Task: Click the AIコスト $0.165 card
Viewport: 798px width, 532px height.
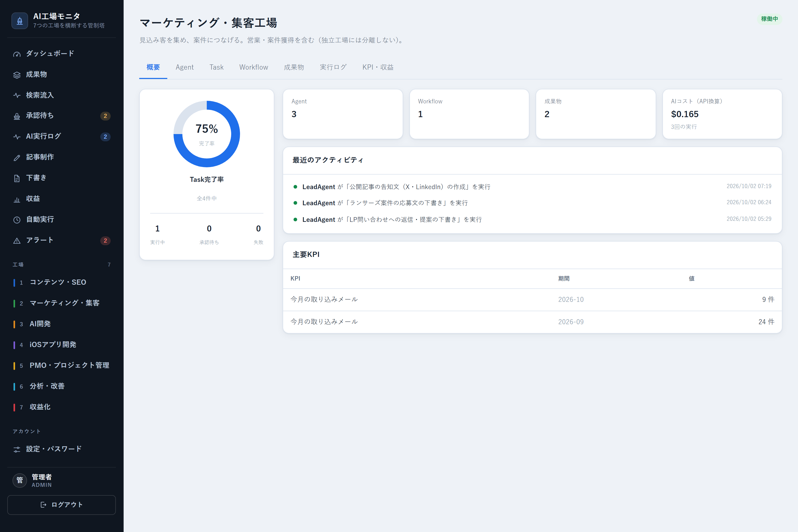Action: coord(722,114)
